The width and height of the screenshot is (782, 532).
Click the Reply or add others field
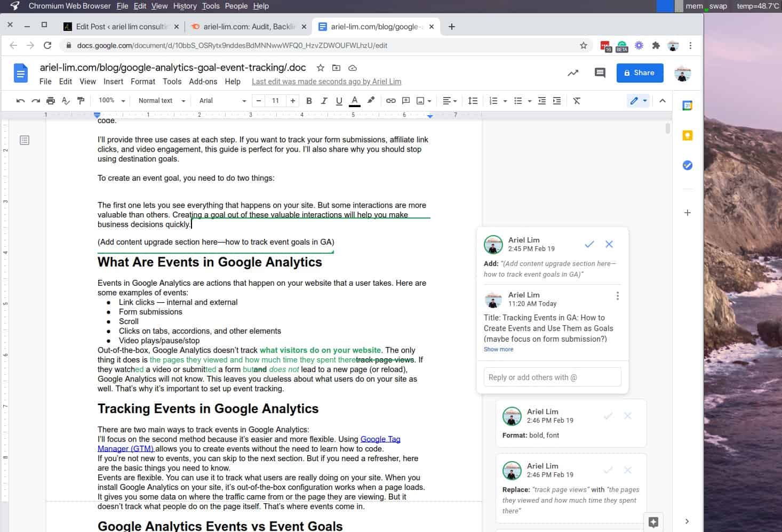click(552, 377)
